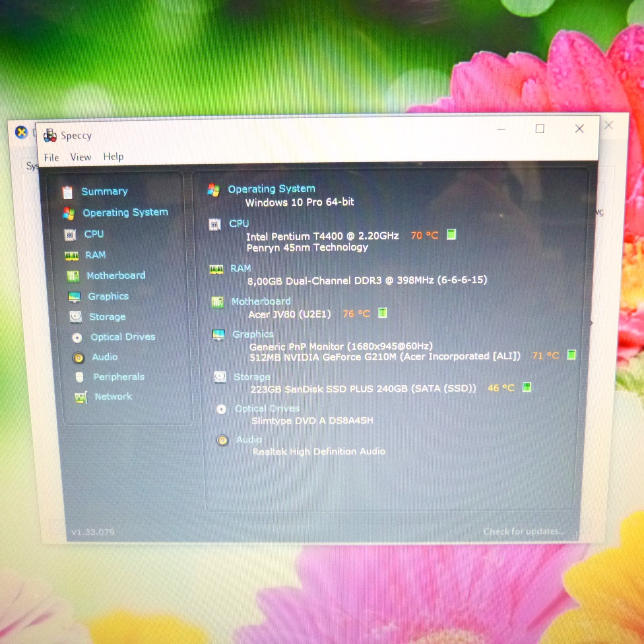Click the version number v1.33.079
This screenshot has width=644, height=644.
coord(93,532)
